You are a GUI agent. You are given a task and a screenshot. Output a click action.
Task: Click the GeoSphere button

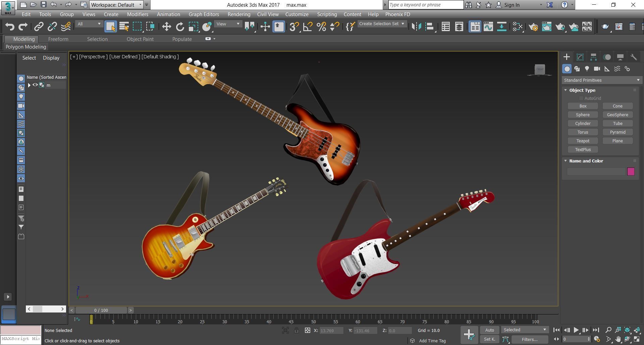pyautogui.click(x=618, y=115)
